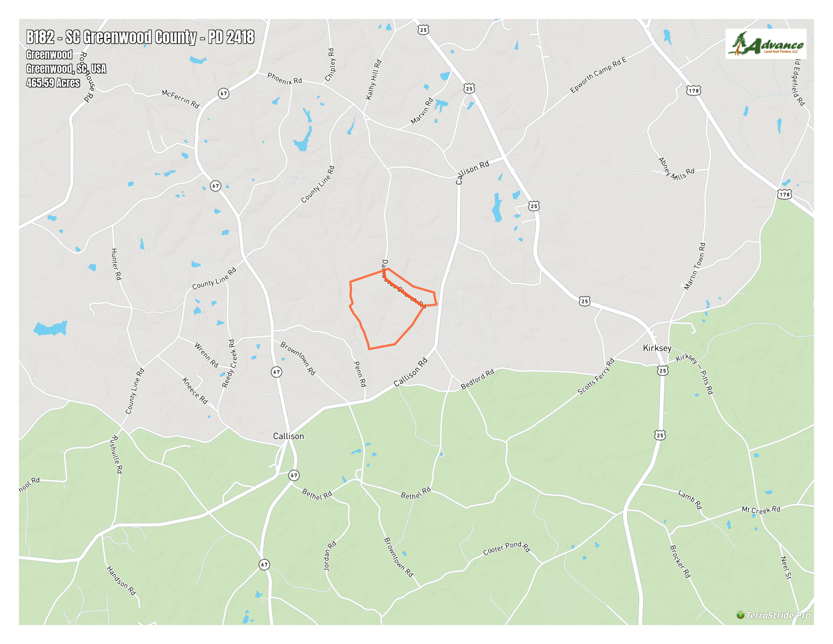Click the US 25 shield near Marvin Rd
This screenshot has width=833, height=644.
coord(469,88)
